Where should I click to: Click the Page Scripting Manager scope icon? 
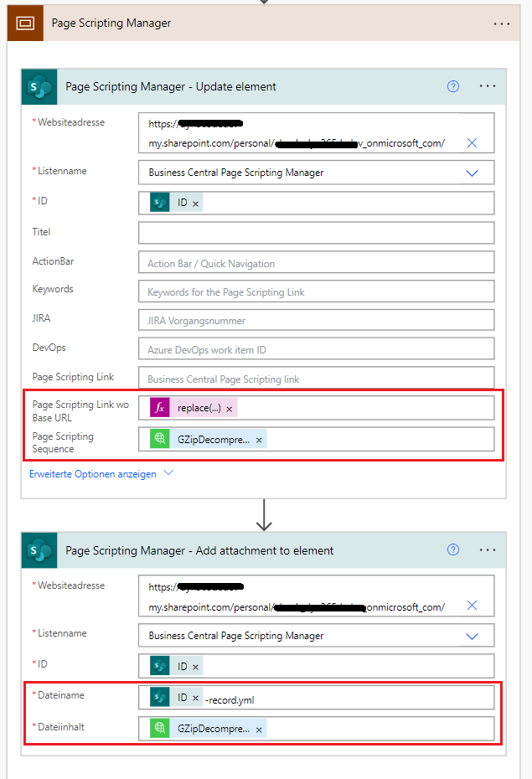click(25, 23)
